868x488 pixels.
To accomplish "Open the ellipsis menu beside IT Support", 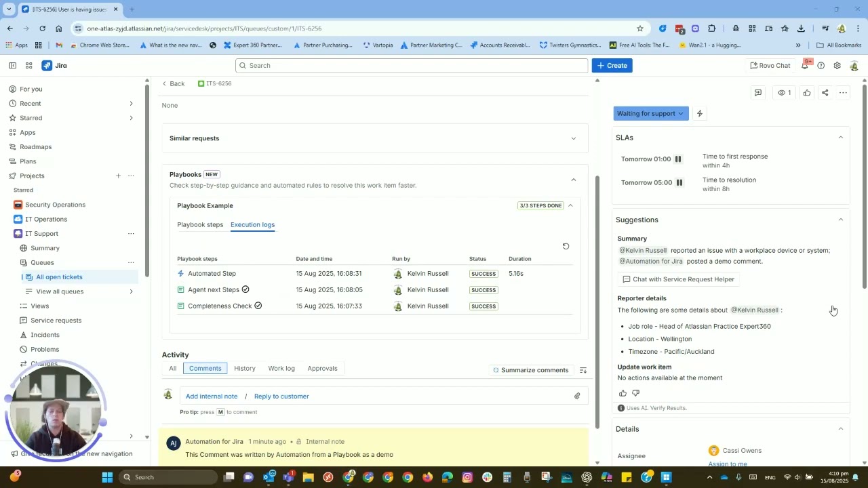I will 132,234.
